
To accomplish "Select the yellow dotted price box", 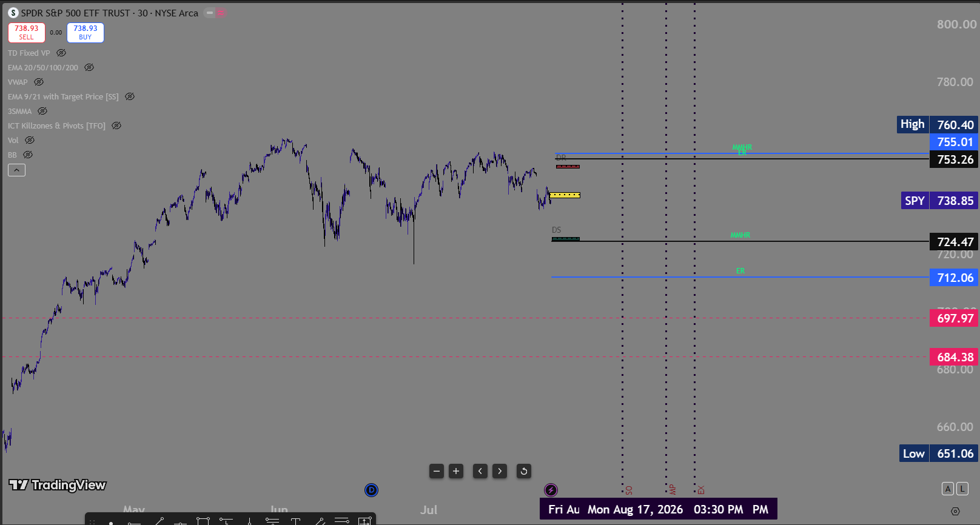I will tap(565, 195).
